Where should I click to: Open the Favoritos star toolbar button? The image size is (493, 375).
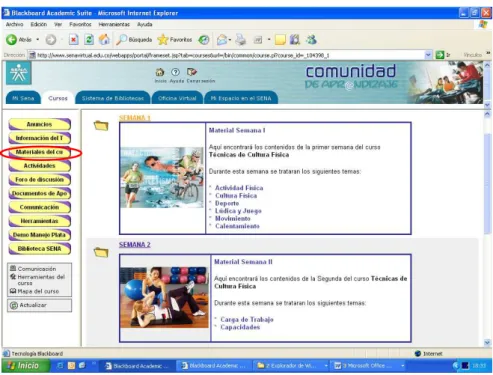(175, 40)
